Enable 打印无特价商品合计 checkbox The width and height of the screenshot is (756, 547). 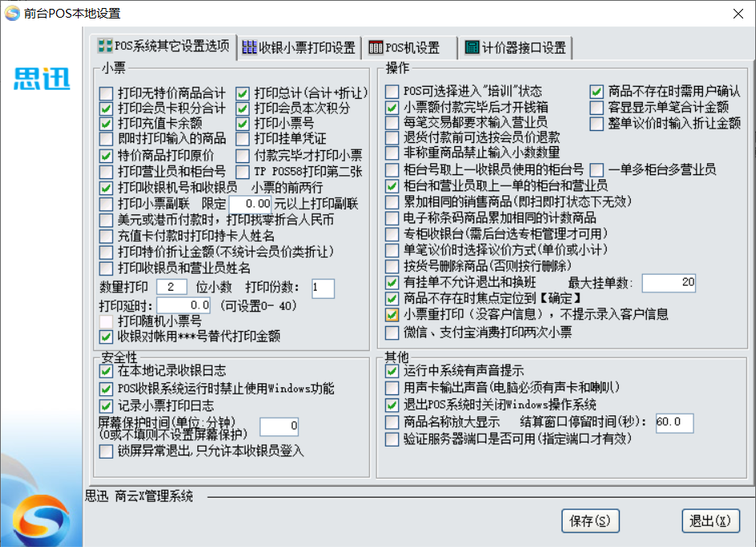pyautogui.click(x=106, y=92)
